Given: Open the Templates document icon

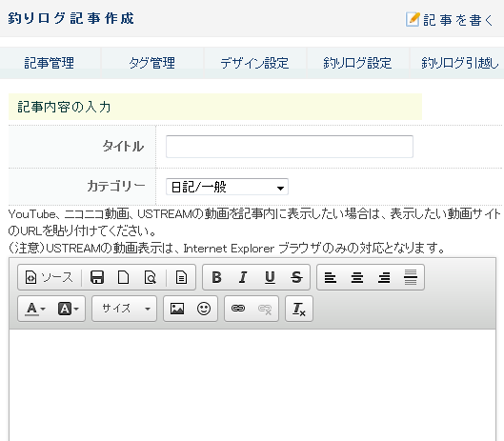Looking at the screenshot, I should pos(181,277).
